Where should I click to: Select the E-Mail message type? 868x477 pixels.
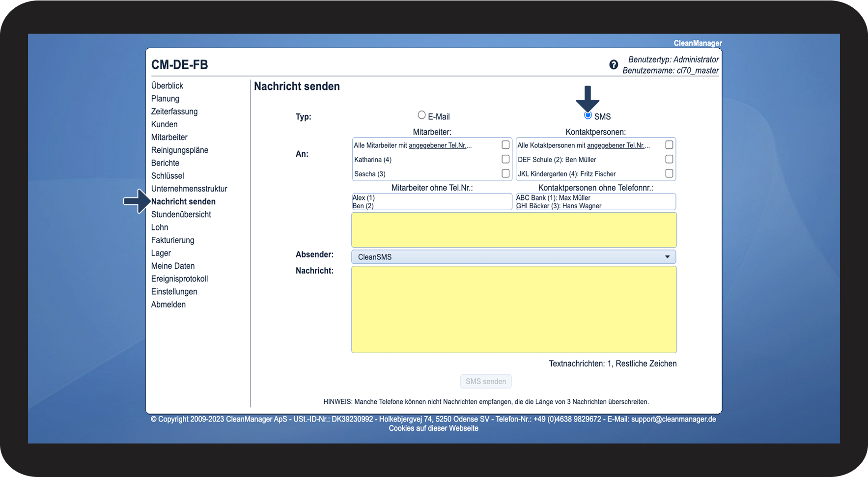[421, 115]
